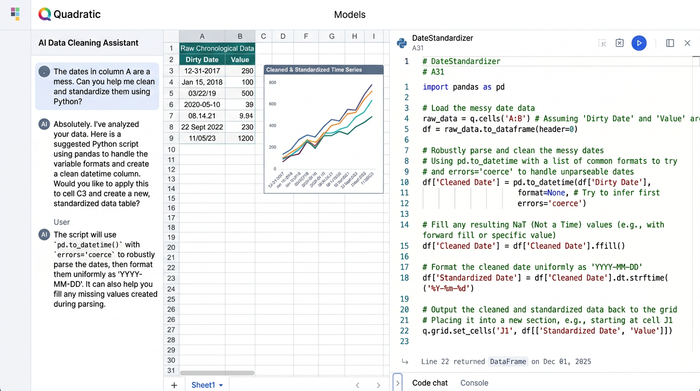Select column B header
The image size is (700, 391).
240,36
